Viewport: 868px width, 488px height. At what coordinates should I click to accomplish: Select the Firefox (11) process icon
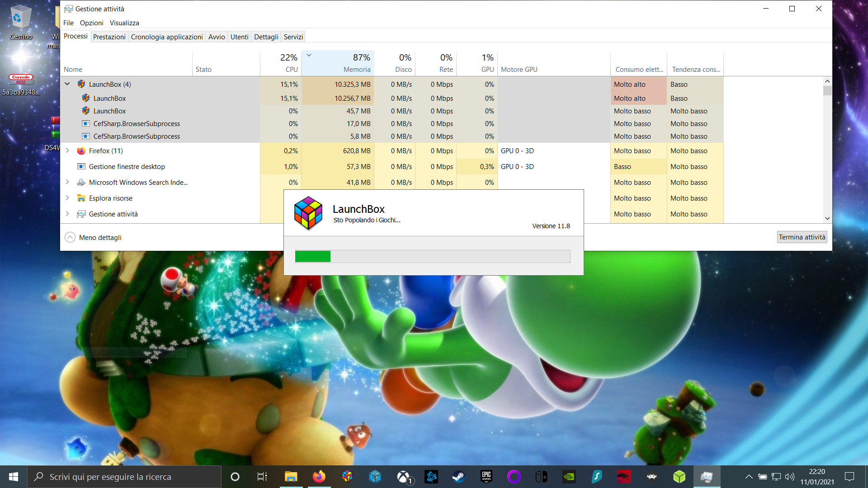click(81, 151)
